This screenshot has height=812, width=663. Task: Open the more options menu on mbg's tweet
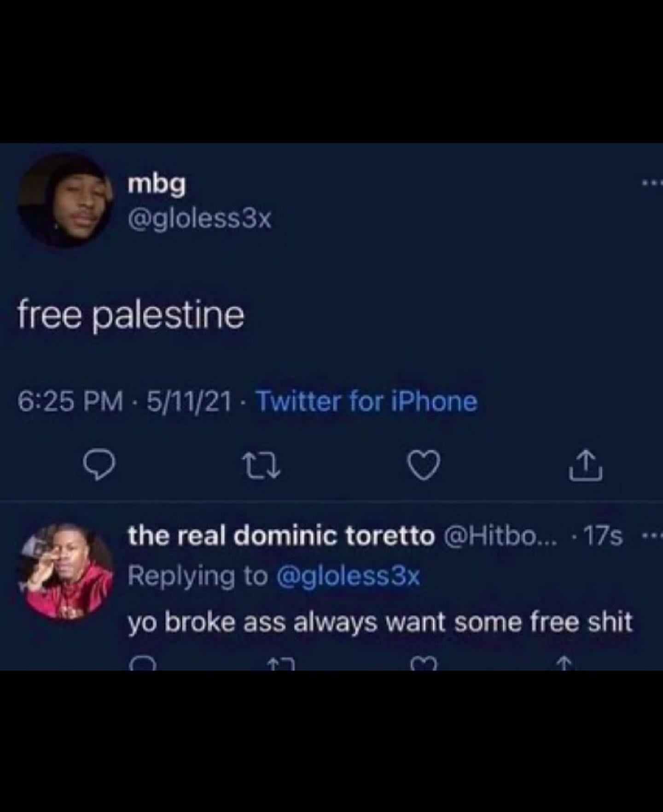652,183
